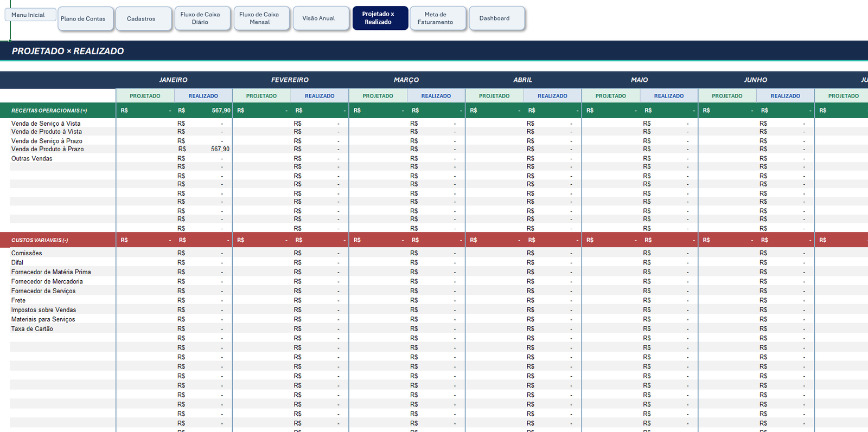Open Fluxo de Caixa Diário
Viewport: 868px width, 432px height.
pos(202,18)
